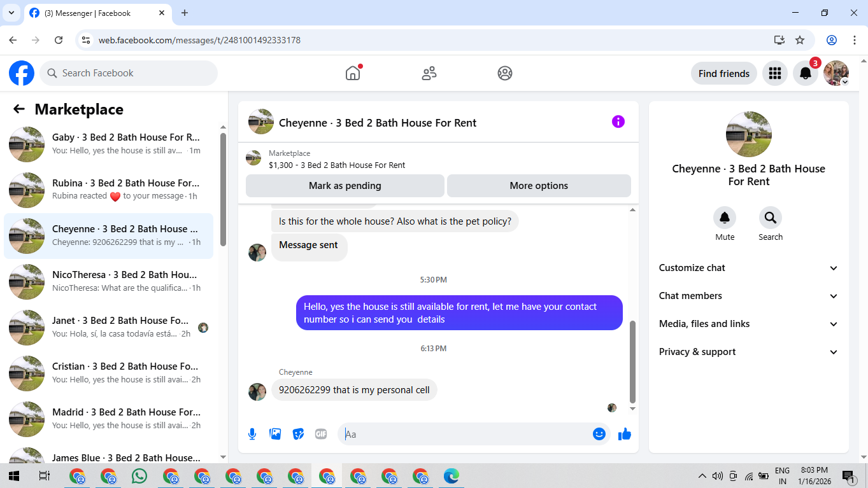Open the Windows notification center
The width and height of the screenshot is (868, 488).
(848, 476)
